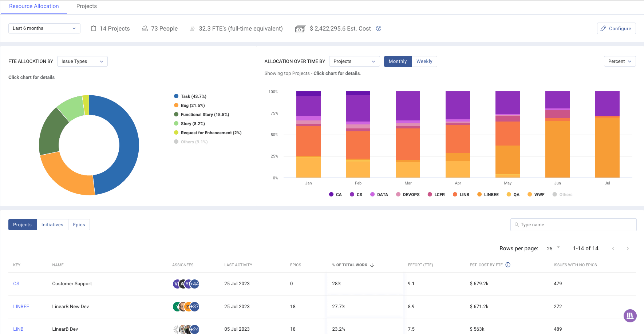Sort by Name column header
Image resolution: width=644 pixels, height=334 pixels.
(58, 265)
